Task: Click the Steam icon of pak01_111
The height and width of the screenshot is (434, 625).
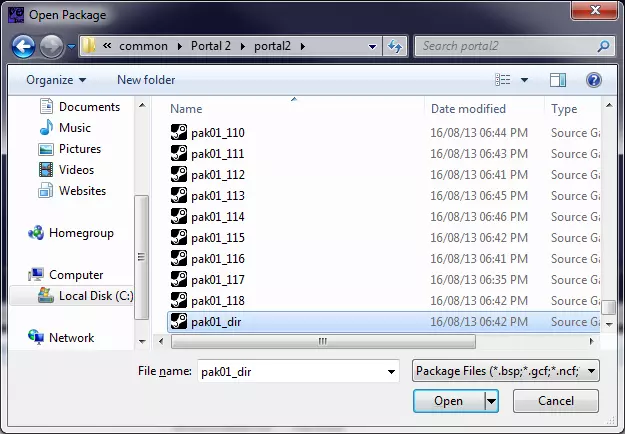Action: [179, 153]
